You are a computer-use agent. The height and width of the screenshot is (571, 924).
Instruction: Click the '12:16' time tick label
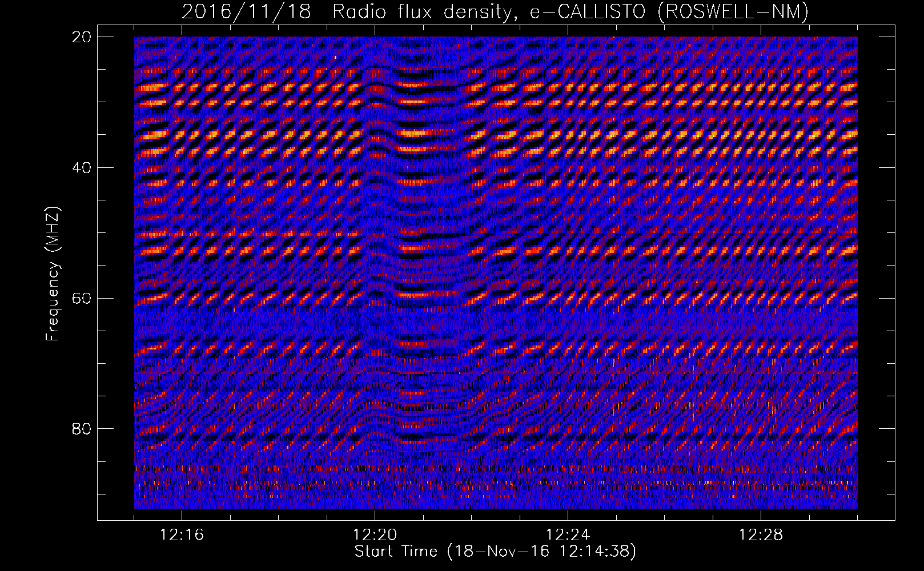[x=182, y=535]
